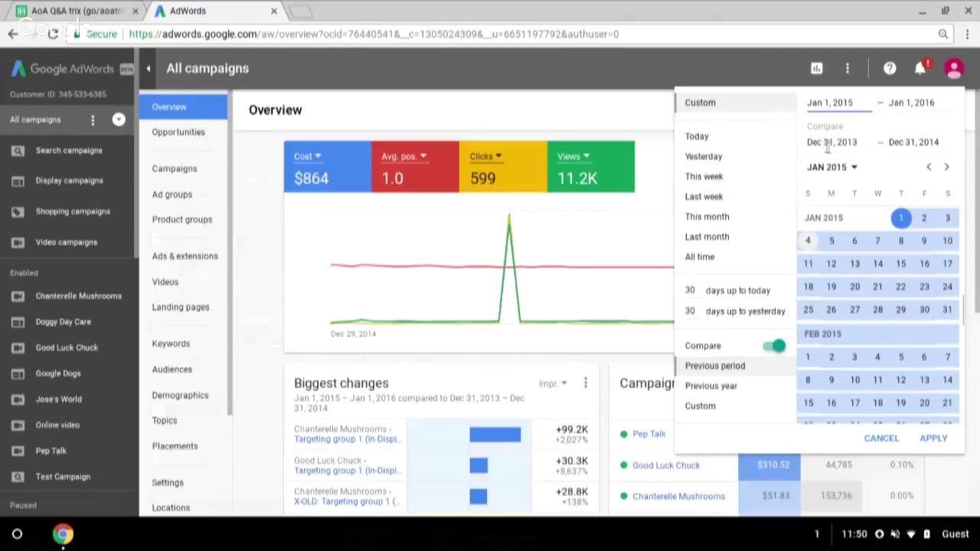Image resolution: width=980 pixels, height=551 pixels.
Task: Click the Doggy Day Care campaign icon
Action: click(18, 322)
